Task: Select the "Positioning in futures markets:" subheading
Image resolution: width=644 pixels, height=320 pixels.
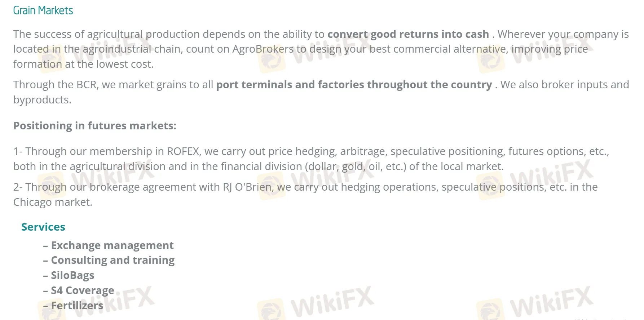Action: [x=95, y=126]
